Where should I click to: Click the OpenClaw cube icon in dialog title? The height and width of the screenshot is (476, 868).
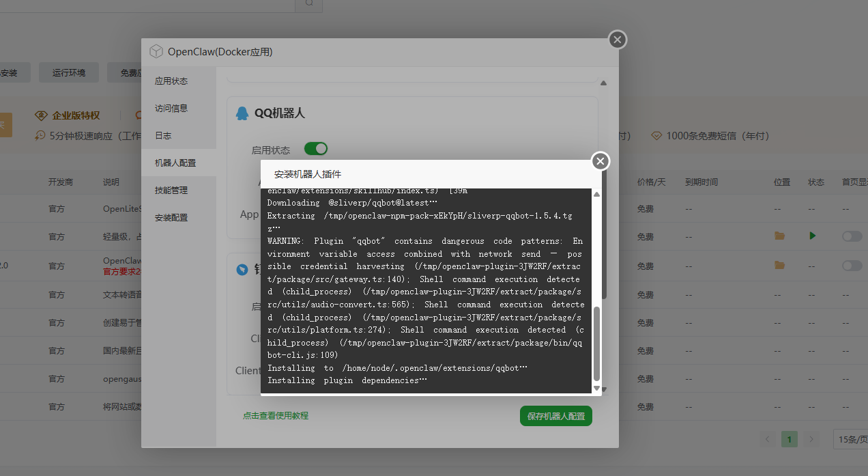click(156, 51)
